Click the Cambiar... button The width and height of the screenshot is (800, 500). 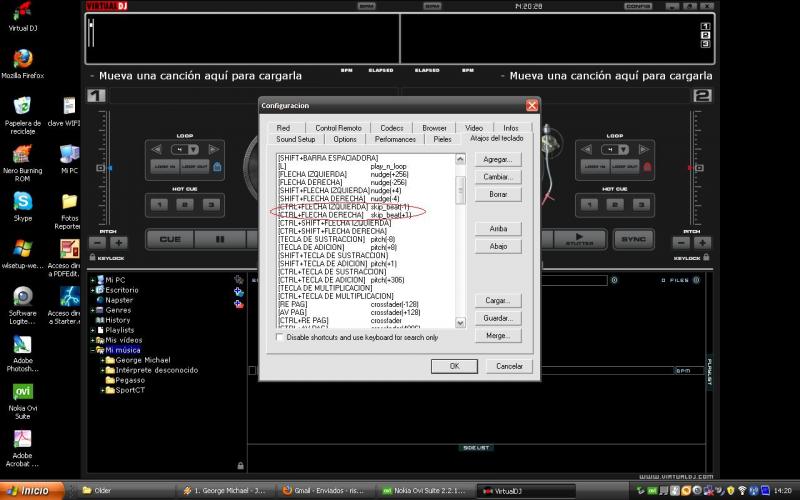tap(498, 177)
